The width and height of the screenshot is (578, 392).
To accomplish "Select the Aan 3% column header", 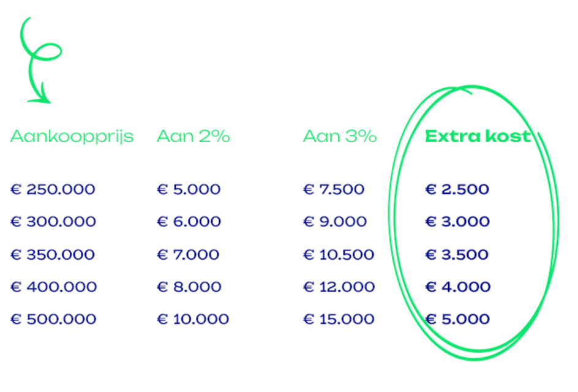I will [x=340, y=136].
